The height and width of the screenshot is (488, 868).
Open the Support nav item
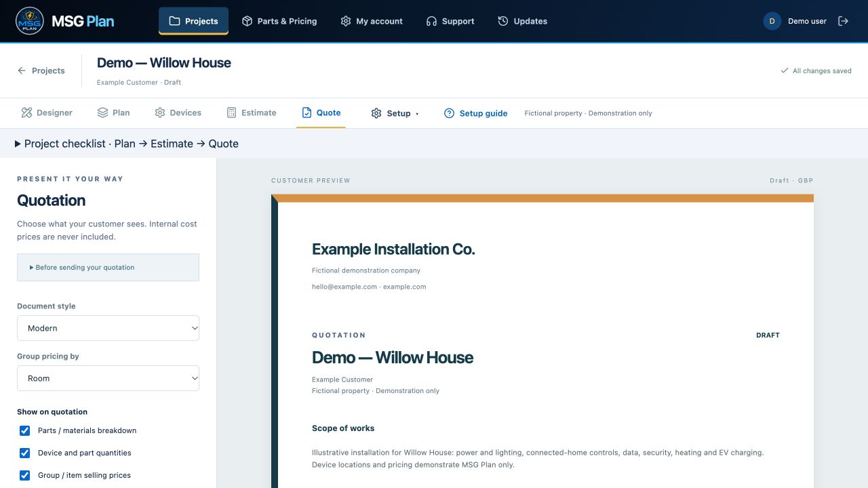tap(450, 21)
